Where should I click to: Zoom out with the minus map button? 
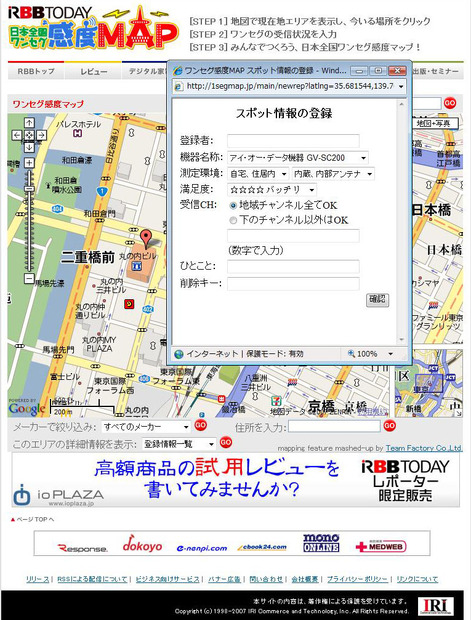click(x=29, y=278)
